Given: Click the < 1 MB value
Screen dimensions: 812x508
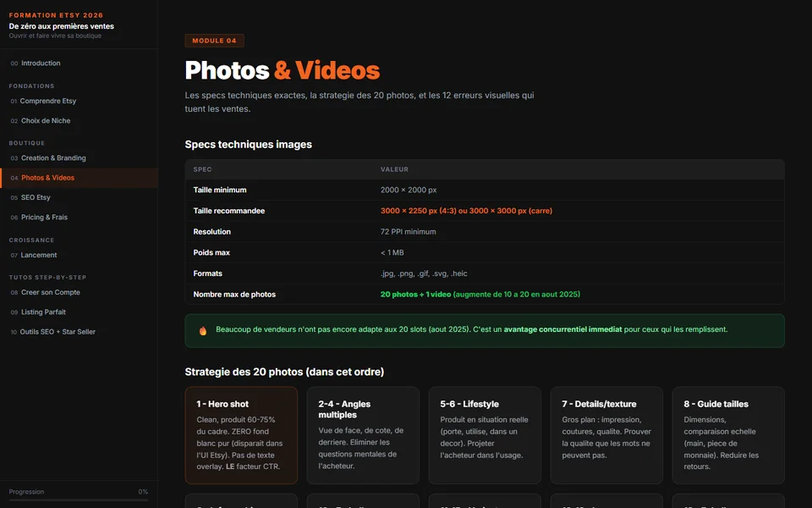Looking at the screenshot, I should [392, 252].
